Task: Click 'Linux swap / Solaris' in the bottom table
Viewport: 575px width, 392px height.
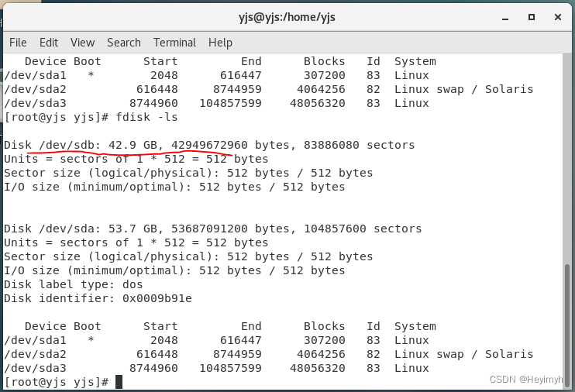Action: point(464,354)
